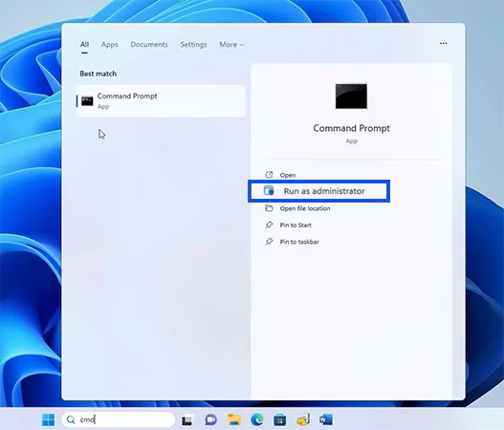Launch the Chat app from taskbar

click(210, 419)
